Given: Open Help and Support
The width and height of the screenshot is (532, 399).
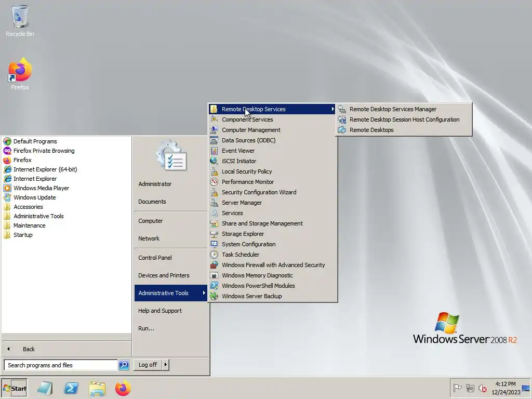Looking at the screenshot, I should (171, 311).
